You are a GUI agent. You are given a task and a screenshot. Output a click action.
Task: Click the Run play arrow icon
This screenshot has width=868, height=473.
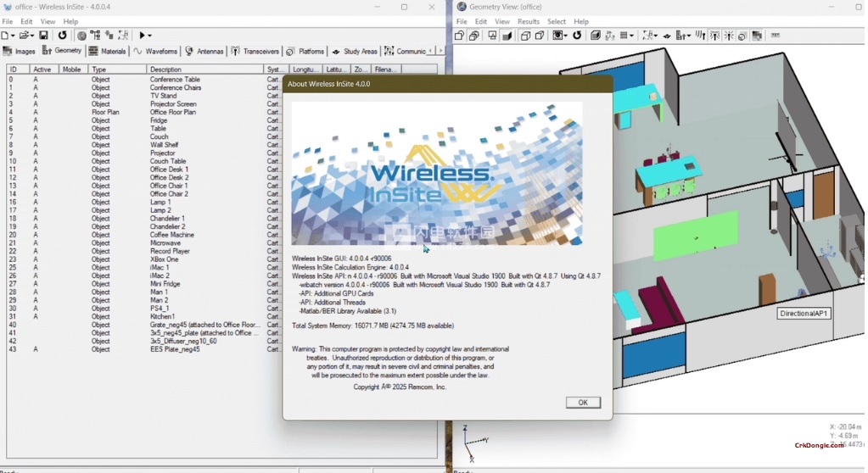click(143, 36)
